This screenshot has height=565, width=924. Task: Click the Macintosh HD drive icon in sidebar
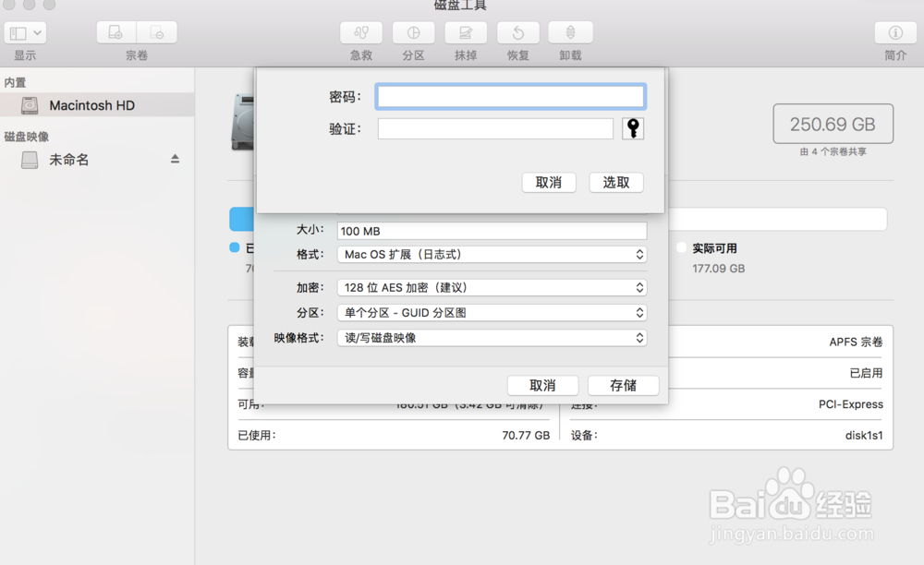click(30, 105)
